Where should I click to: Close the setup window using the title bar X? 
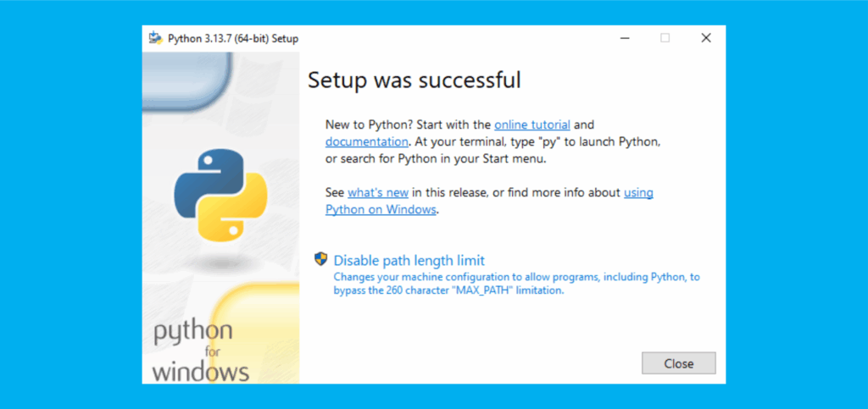705,38
